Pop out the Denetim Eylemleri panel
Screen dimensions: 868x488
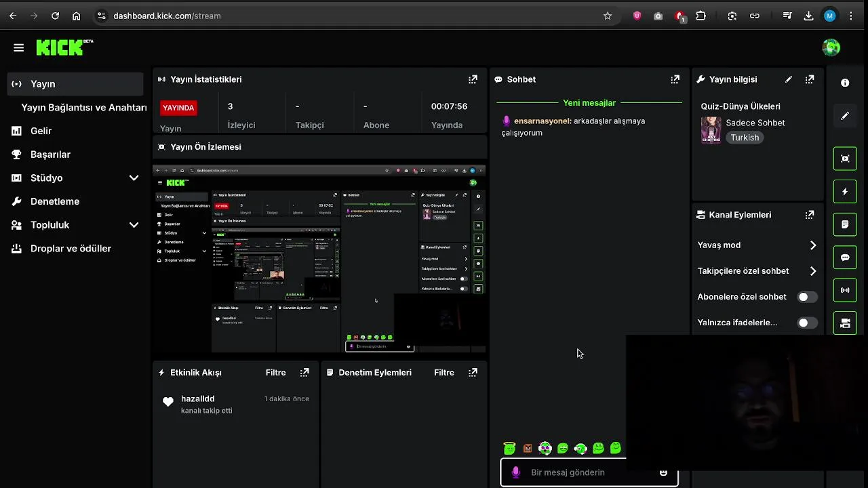(473, 372)
